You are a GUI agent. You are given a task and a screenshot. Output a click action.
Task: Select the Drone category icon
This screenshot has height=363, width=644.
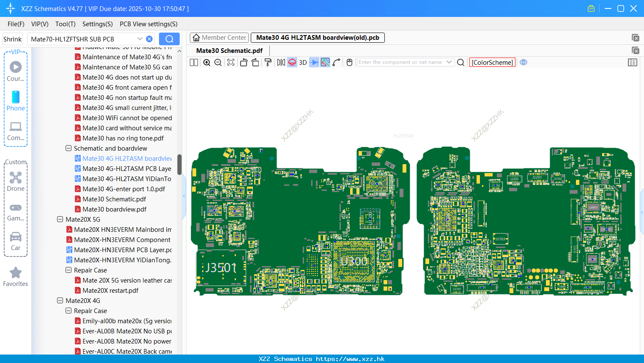16,181
